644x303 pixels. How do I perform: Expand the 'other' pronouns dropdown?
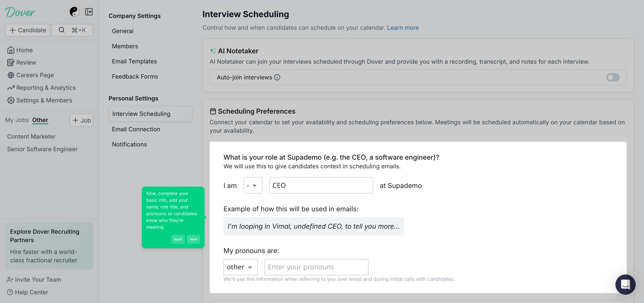[240, 267]
